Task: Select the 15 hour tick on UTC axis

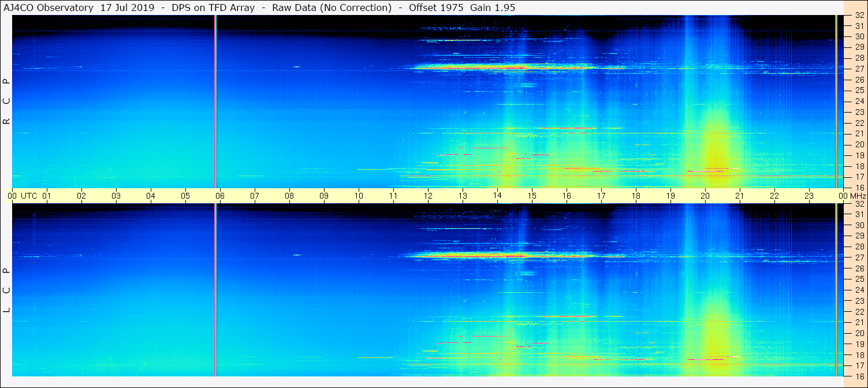Action: point(532,196)
